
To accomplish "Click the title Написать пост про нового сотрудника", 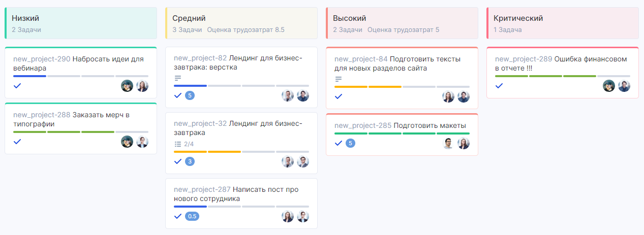I will pyautogui.click(x=236, y=194).
